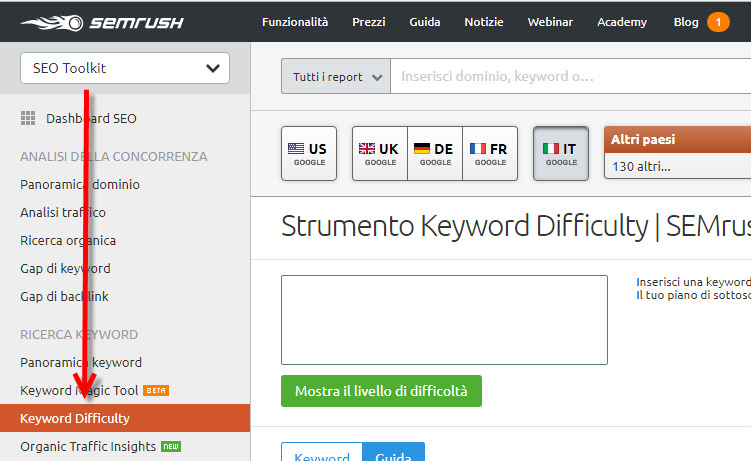Select the US Google database
Screen dimensions: 751x461
pos(309,154)
